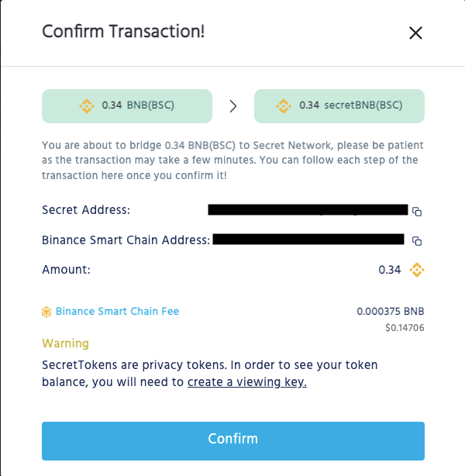
Task: Select the 0.34 secretBNB(BSC) destination pill
Action: click(x=339, y=106)
